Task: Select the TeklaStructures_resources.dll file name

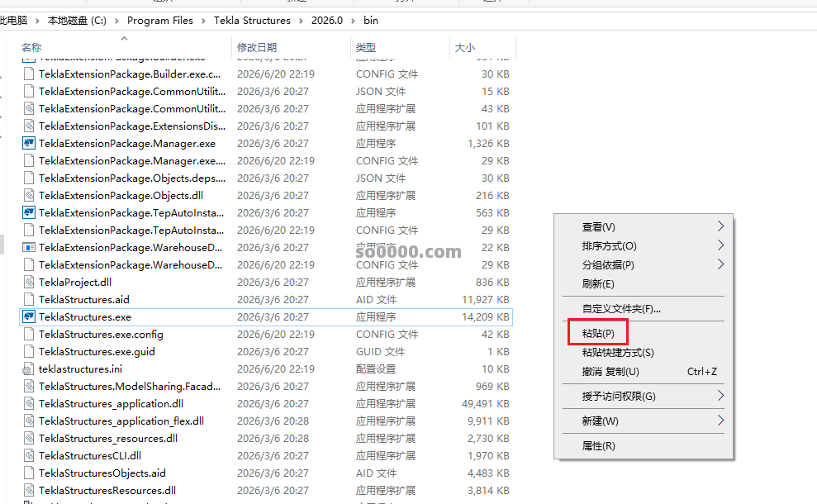Action: [x=108, y=439]
